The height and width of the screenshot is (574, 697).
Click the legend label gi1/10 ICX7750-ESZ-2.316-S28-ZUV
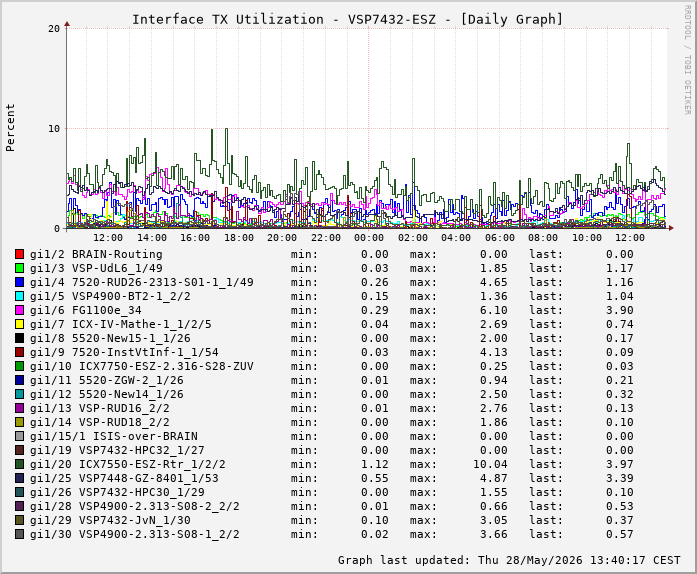coord(142,366)
